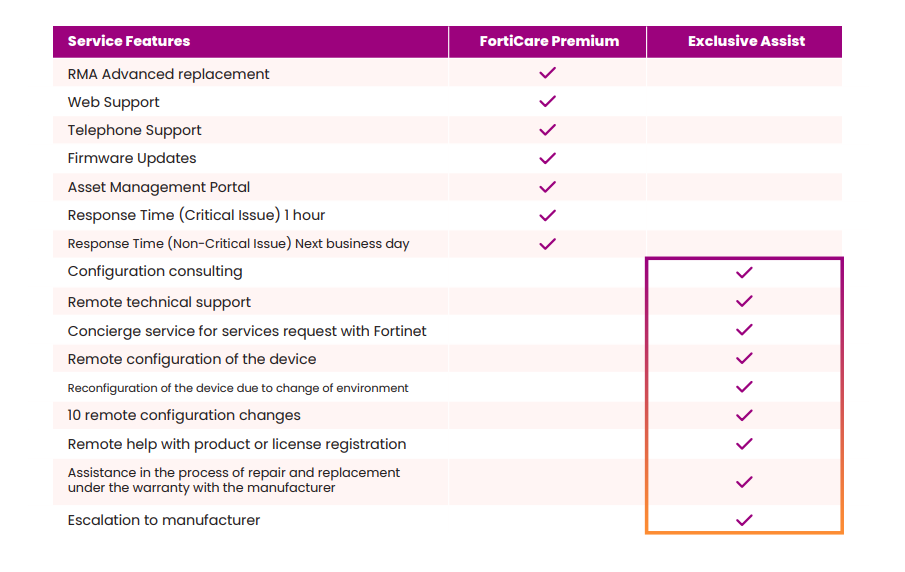Image resolution: width=905 pixels, height=572 pixels.
Task: Click the Reconfiguration due to environment change text
Action: tap(238, 388)
